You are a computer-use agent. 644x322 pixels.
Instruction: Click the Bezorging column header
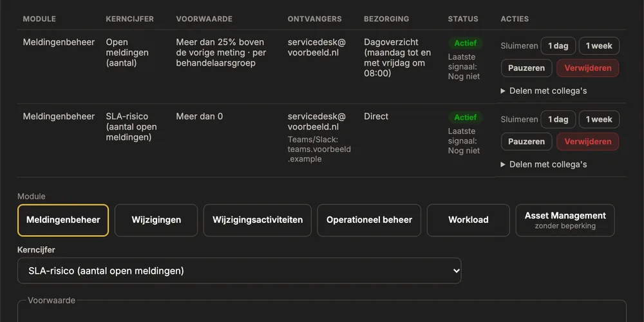click(386, 19)
